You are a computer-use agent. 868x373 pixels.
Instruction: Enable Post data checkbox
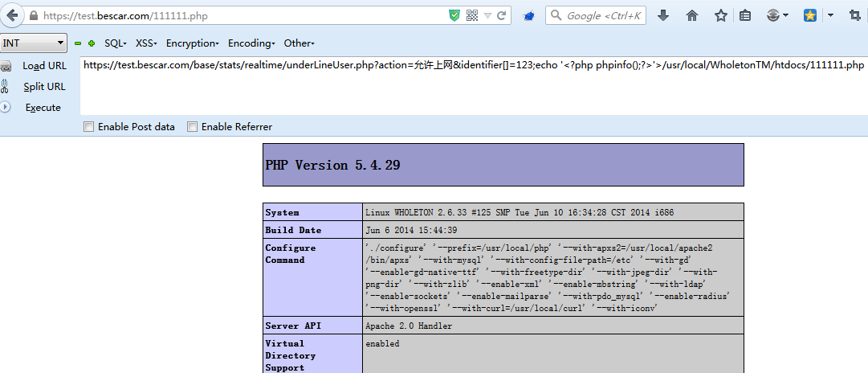pos(89,126)
